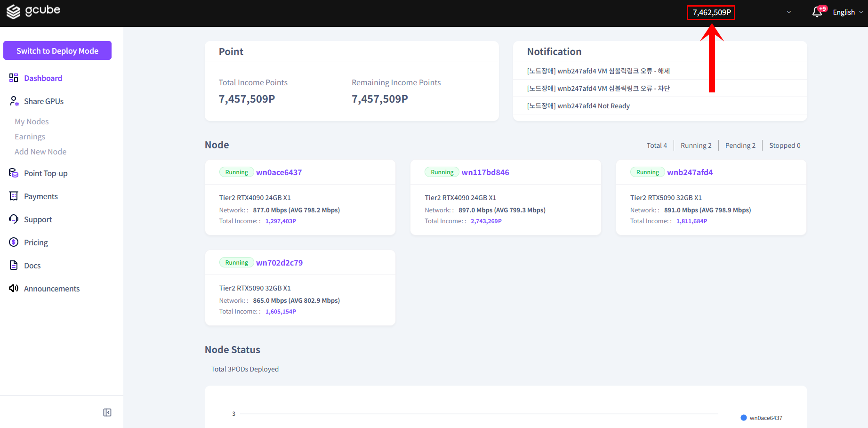
Task: Click Running badge on wn0ace6437
Action: [x=236, y=172]
